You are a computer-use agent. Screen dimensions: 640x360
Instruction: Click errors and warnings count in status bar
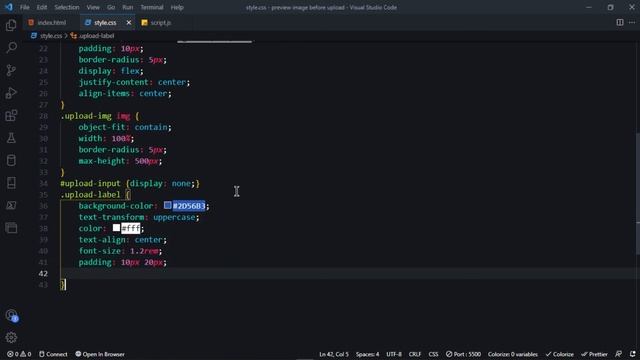pyautogui.click(x=19, y=354)
